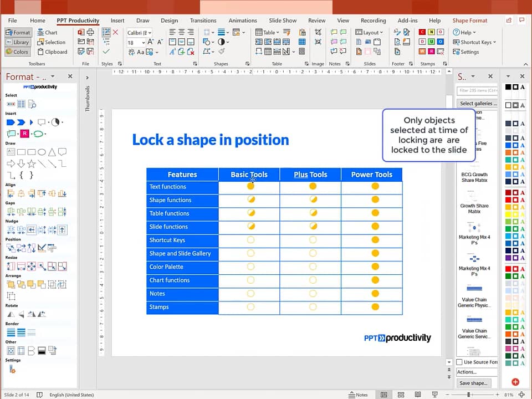Click the center text alignment icon
This screenshot has height=399, width=532.
click(182, 32)
